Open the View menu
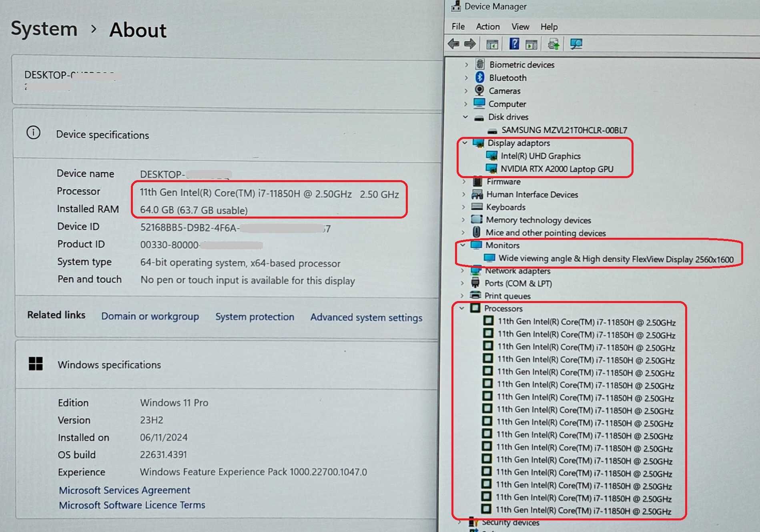The image size is (760, 532). (x=520, y=27)
